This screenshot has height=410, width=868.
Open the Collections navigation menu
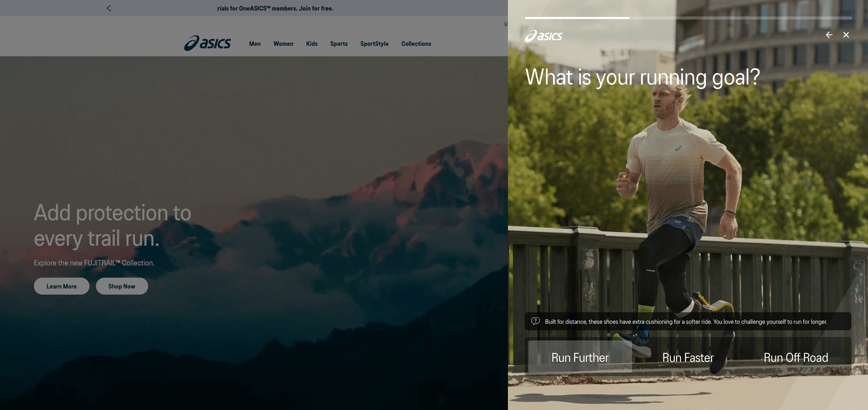pos(416,44)
